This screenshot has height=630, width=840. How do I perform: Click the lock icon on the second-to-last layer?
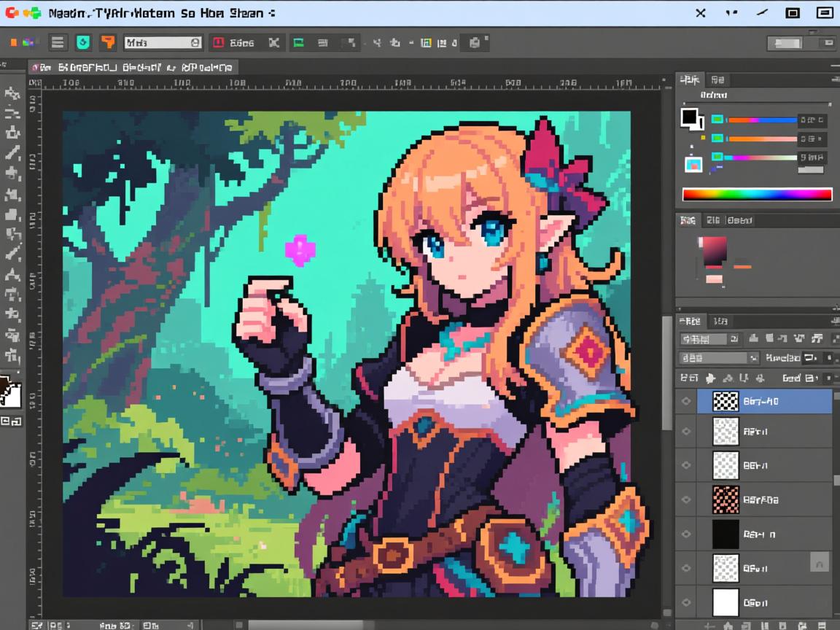pyautogui.click(x=819, y=561)
